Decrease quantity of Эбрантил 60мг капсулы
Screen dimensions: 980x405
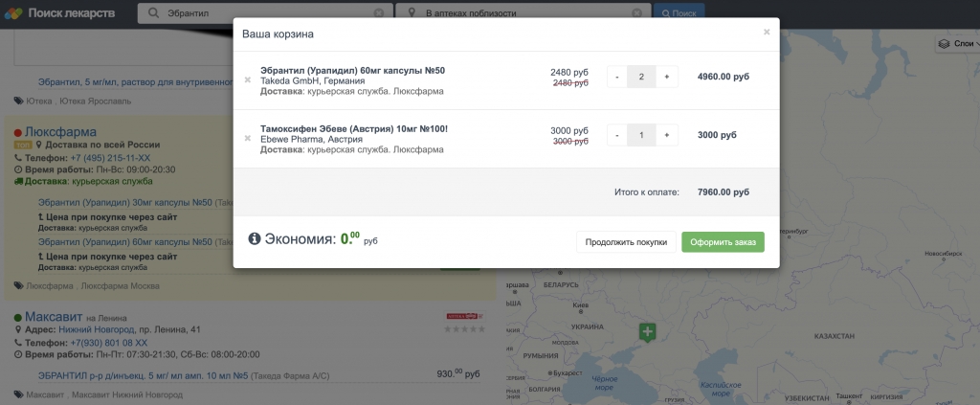[x=617, y=77]
